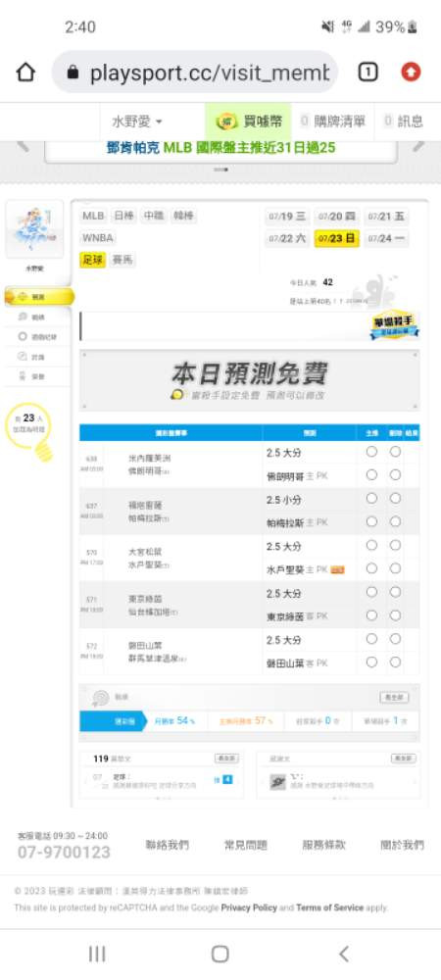This screenshot has width=441, height=980.
Task: Tap the target icon in stats section
Action: click(x=100, y=698)
